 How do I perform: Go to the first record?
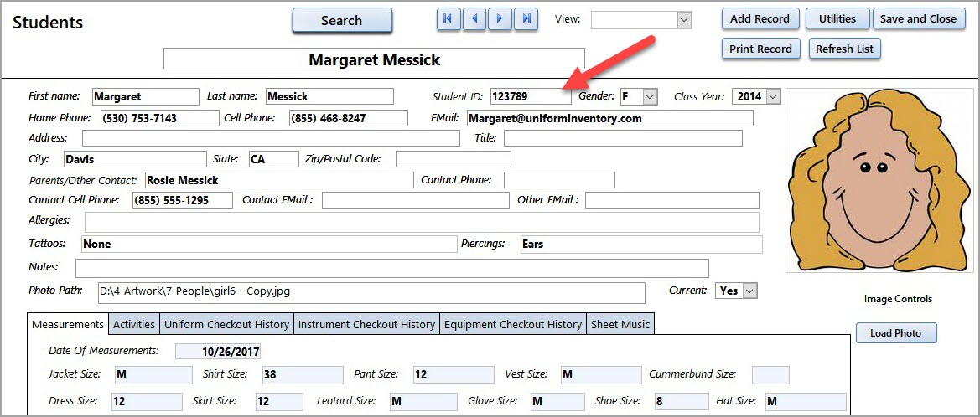point(449,20)
